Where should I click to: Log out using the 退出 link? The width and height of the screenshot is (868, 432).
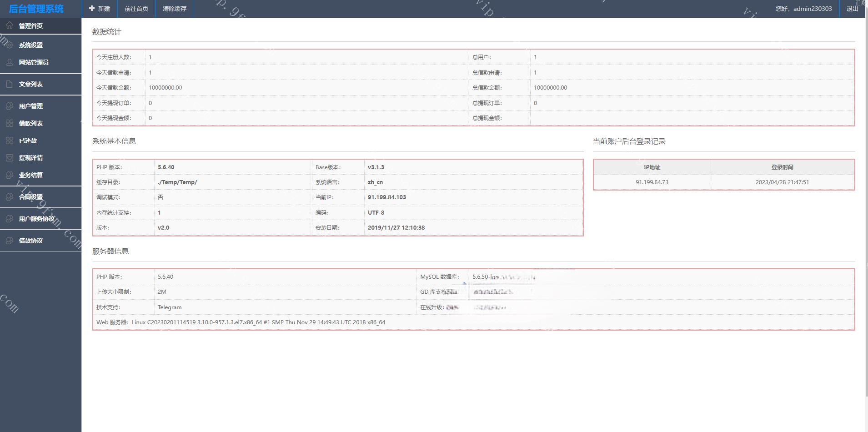[x=852, y=9]
